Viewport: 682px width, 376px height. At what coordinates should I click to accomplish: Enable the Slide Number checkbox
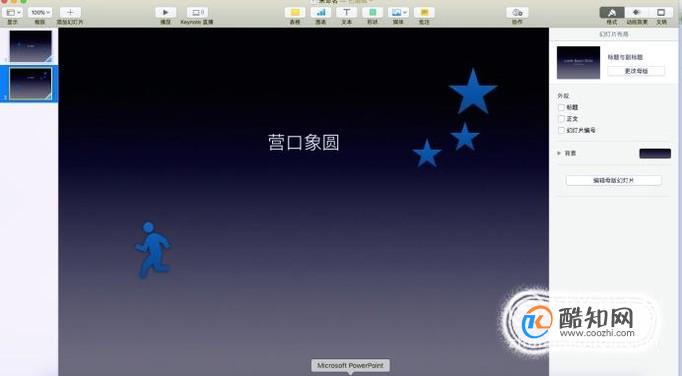(561, 130)
